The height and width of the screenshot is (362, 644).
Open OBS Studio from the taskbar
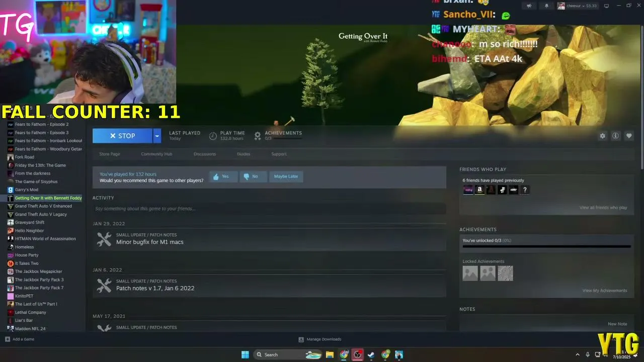(358, 354)
